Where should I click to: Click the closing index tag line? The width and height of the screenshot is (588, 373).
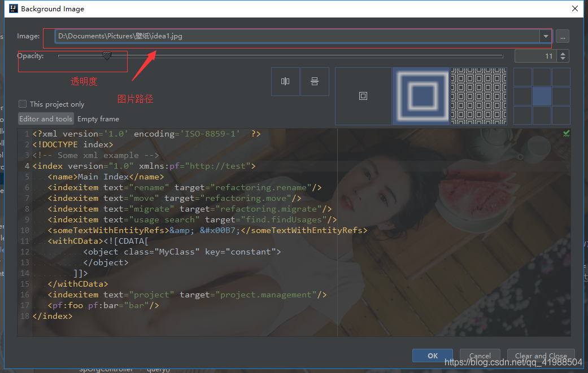(53, 316)
